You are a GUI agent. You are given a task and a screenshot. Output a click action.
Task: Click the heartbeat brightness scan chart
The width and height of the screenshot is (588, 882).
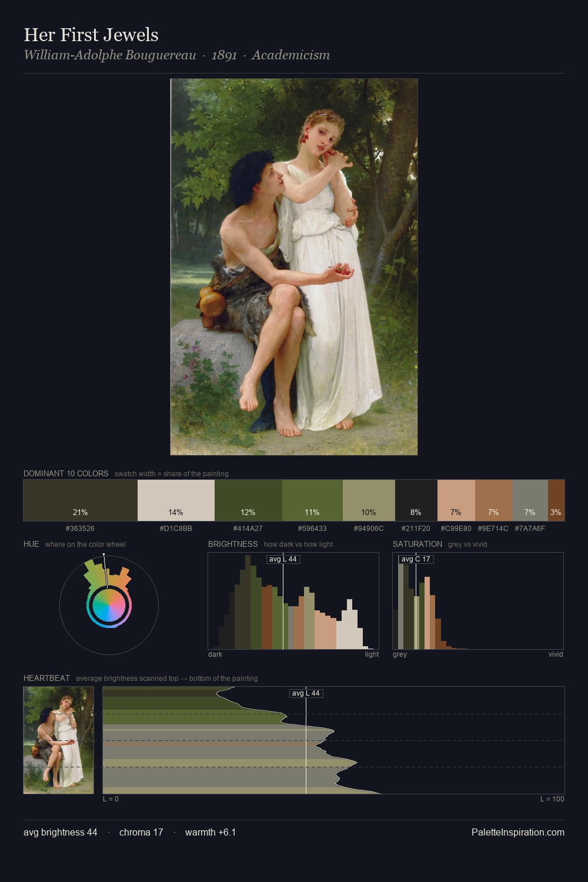point(333,740)
